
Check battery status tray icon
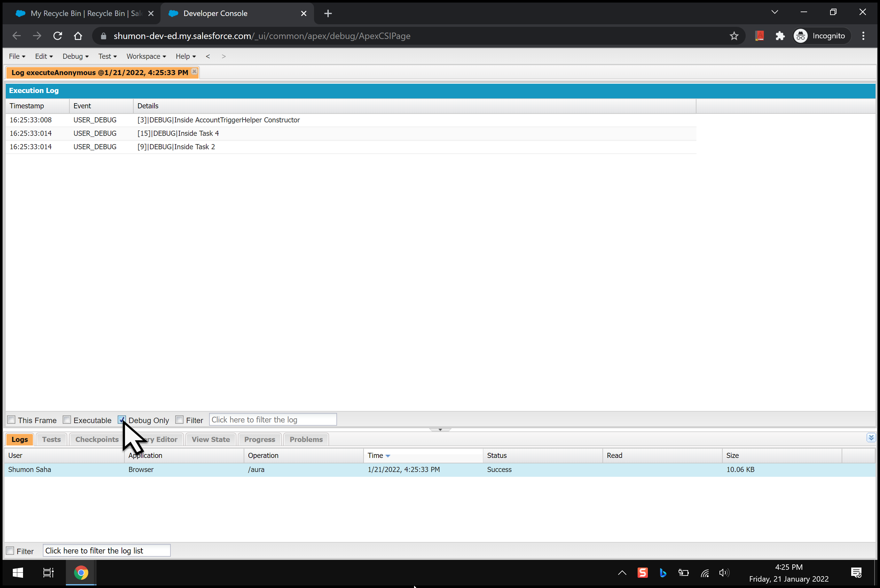coord(683,573)
